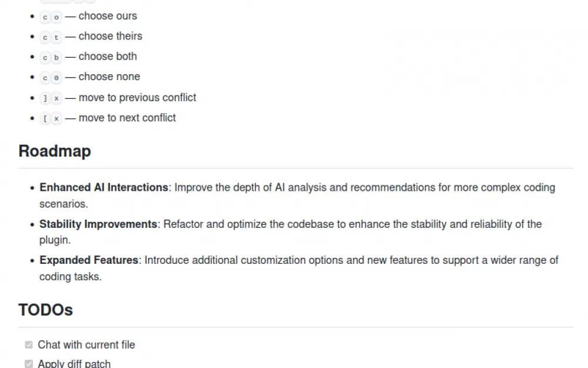Click the 'c' key badge in choose theirs row
The width and height of the screenshot is (588, 368).
pos(45,37)
